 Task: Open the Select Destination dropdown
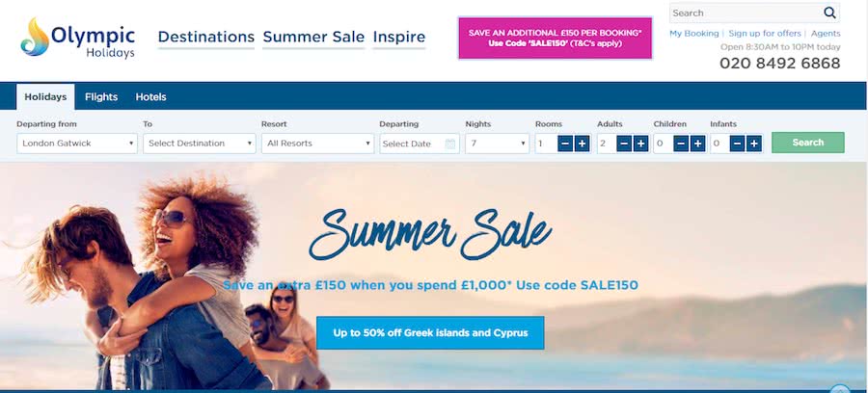pos(200,144)
